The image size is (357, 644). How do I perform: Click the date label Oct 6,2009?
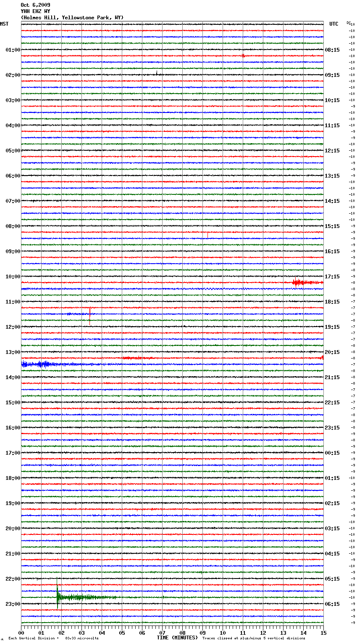pos(35,5)
